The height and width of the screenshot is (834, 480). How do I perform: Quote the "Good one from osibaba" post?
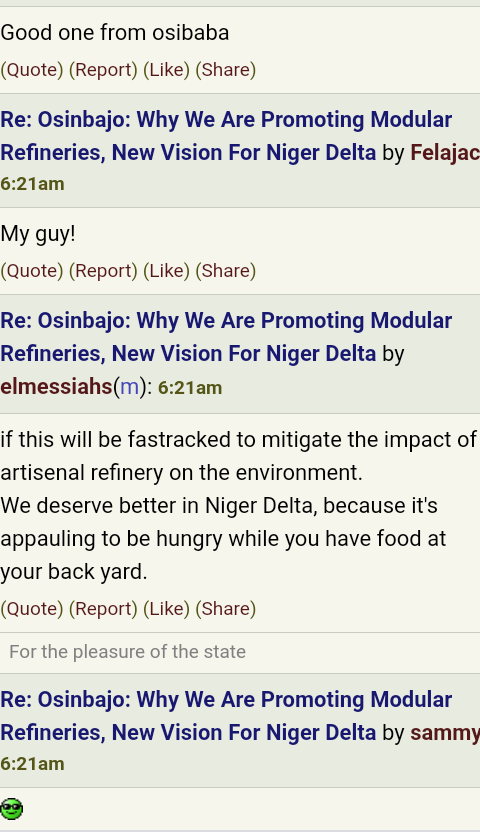32,70
